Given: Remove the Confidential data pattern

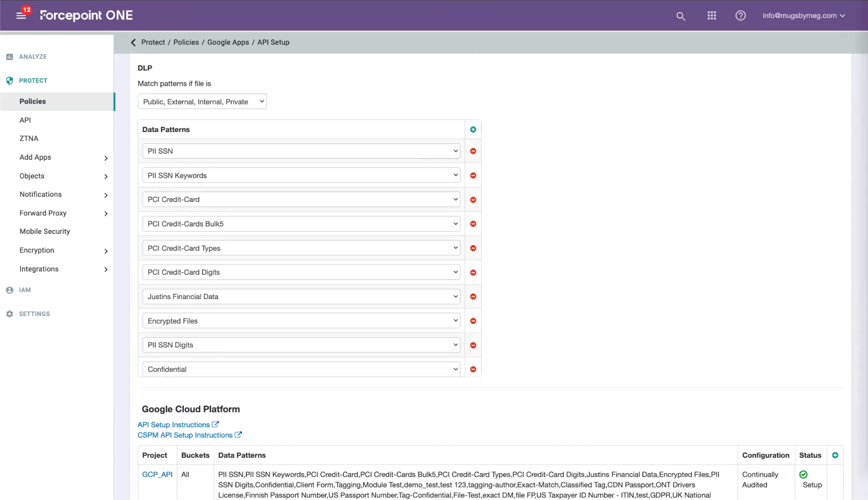Looking at the screenshot, I should (x=473, y=369).
